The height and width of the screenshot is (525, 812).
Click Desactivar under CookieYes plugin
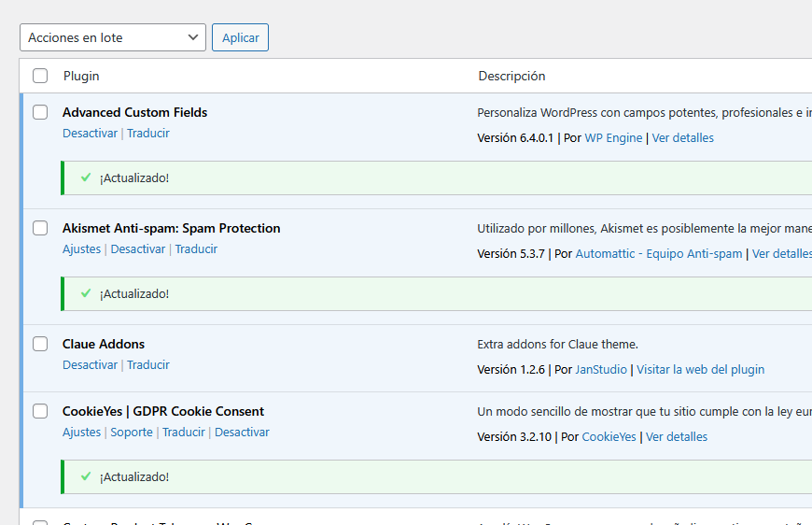click(x=242, y=433)
